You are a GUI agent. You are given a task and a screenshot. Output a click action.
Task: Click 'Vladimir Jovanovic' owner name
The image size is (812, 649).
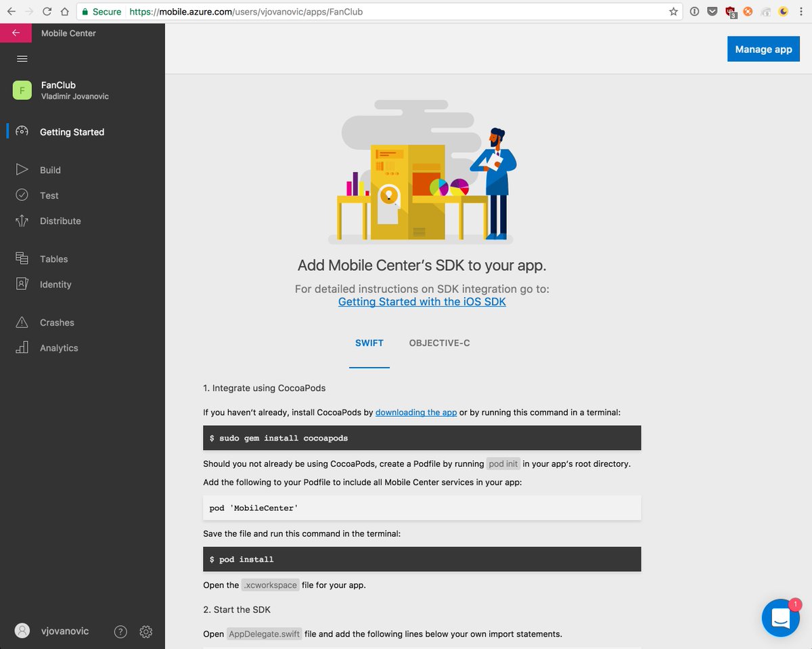point(75,97)
